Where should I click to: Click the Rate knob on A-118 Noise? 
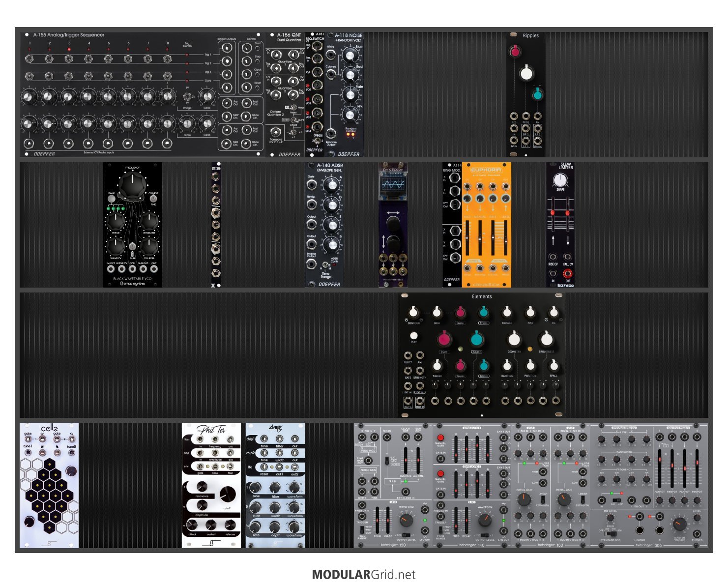point(350,95)
